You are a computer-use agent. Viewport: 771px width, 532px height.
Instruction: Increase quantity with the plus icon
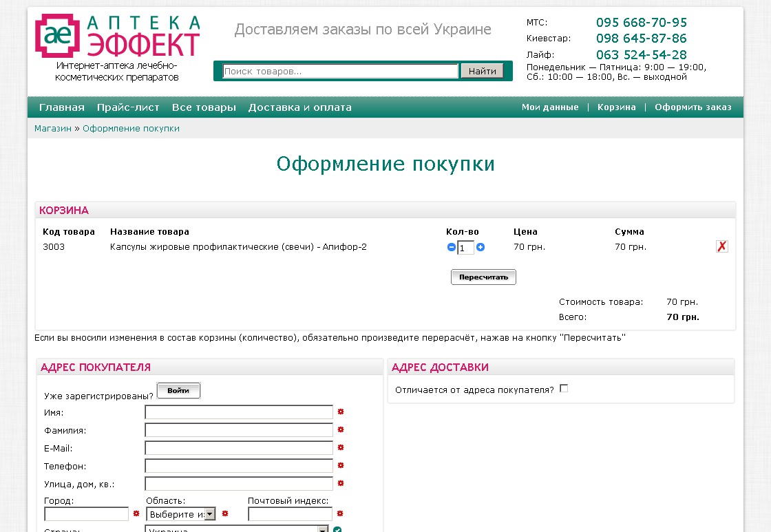[480, 247]
